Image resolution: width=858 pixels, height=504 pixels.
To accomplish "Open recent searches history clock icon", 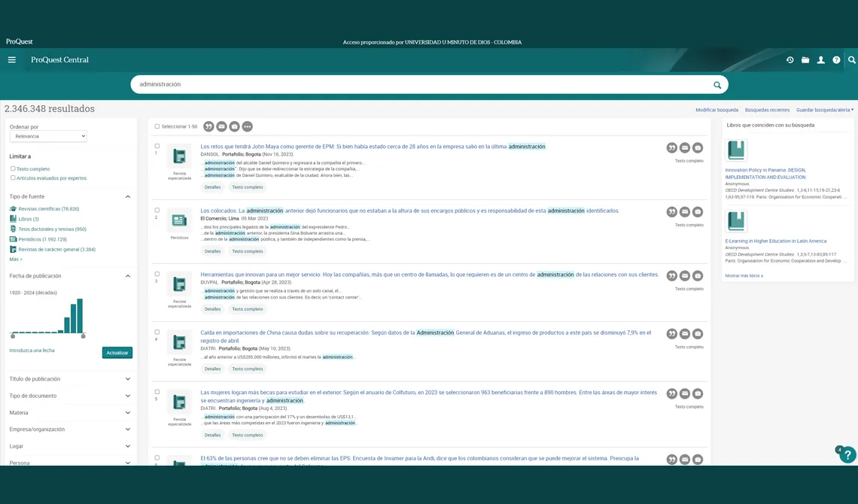I will pyautogui.click(x=790, y=60).
